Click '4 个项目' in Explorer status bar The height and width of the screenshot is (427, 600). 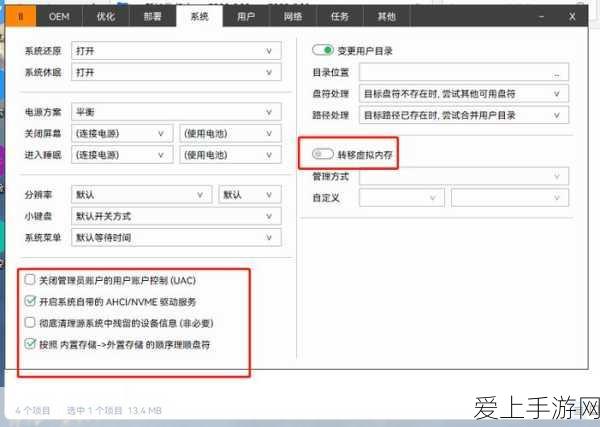(x=33, y=411)
